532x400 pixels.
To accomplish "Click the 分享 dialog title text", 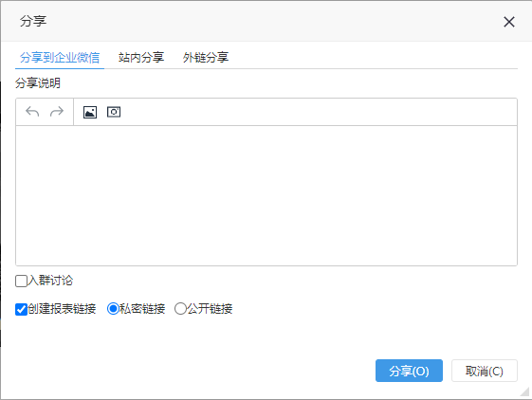I will click(33, 21).
